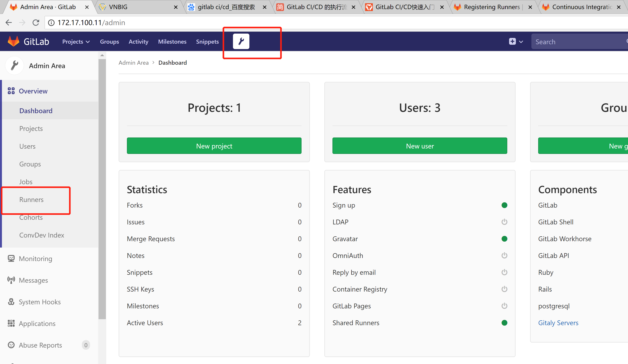Screen dimensions: 628x364
Task: Click the green Gravatar status dot
Action: 504,239
